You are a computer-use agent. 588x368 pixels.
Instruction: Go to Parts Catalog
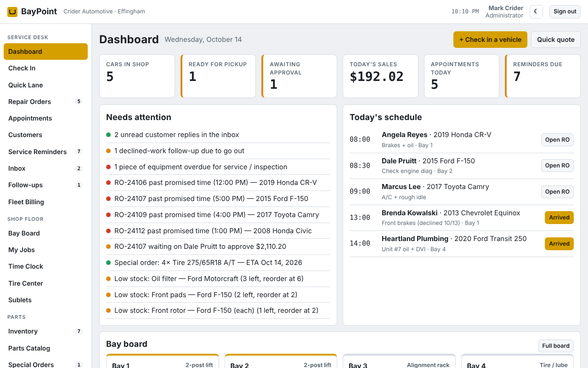[45, 348]
